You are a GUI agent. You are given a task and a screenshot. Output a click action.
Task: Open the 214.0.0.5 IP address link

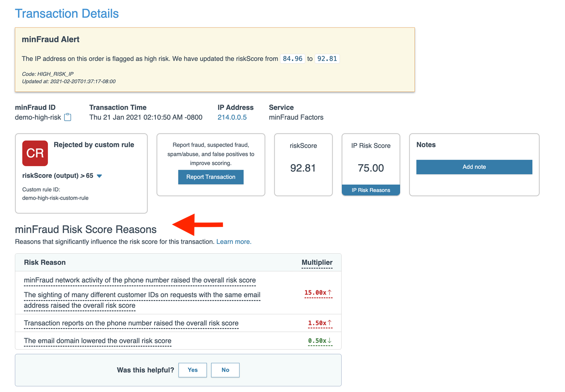click(x=232, y=117)
